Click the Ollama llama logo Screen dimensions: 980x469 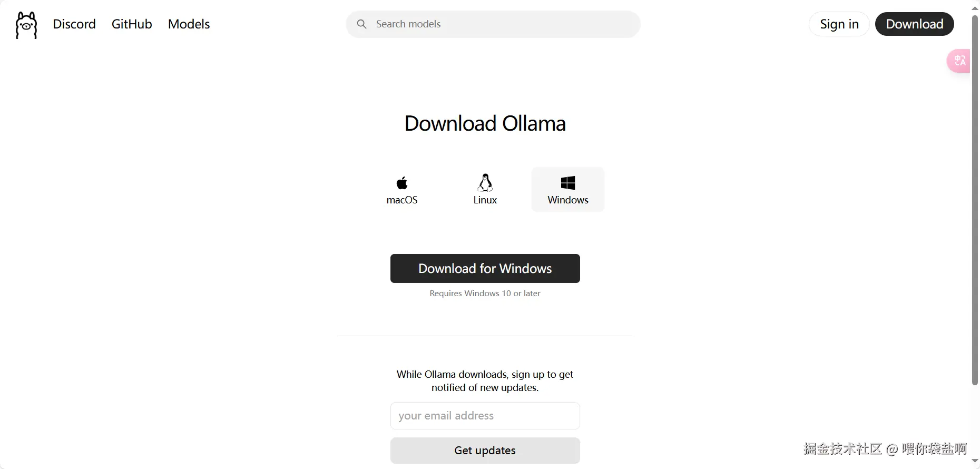pos(26,25)
